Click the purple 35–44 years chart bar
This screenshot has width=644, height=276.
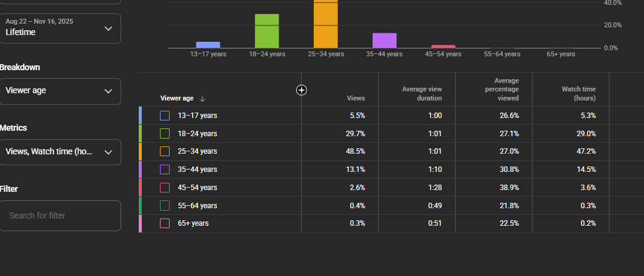385,41
